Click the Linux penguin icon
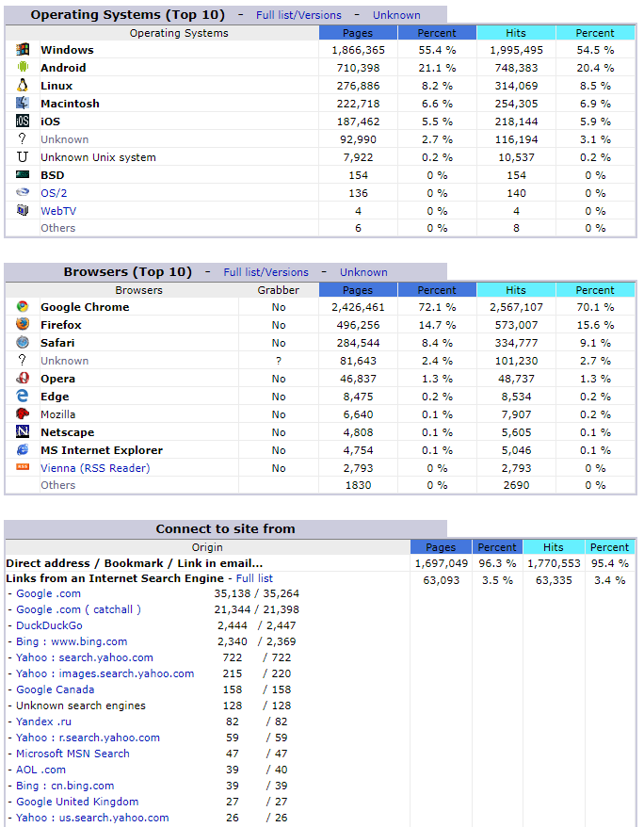The width and height of the screenshot is (644, 827). coord(23,86)
